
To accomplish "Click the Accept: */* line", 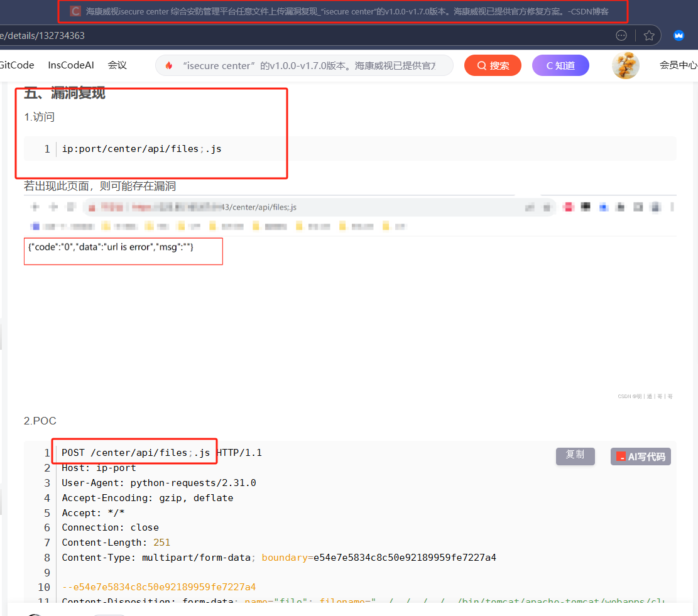I will click(x=93, y=513).
